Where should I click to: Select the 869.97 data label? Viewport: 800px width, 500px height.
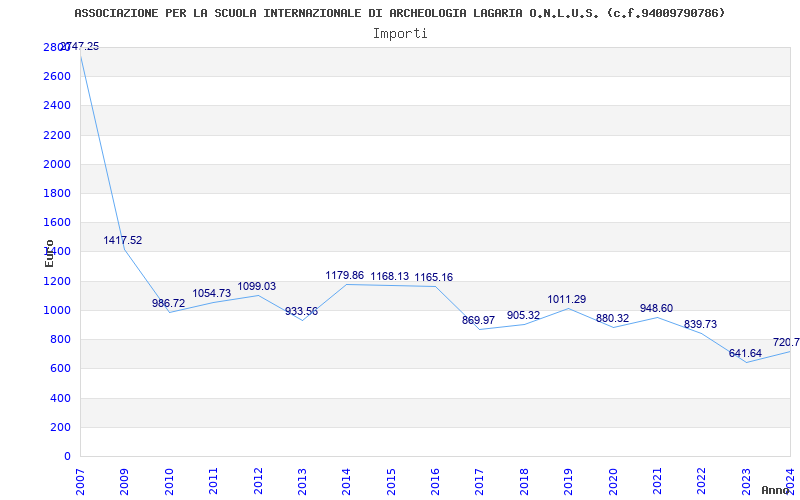coord(479,320)
